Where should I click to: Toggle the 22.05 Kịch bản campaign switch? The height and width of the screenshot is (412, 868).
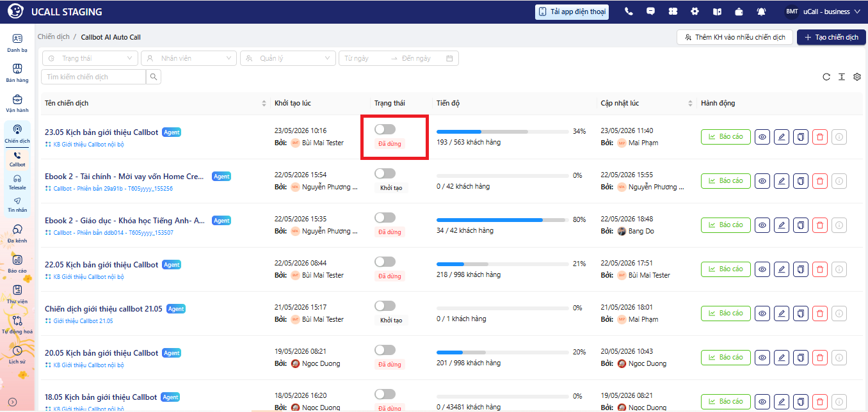click(x=385, y=262)
